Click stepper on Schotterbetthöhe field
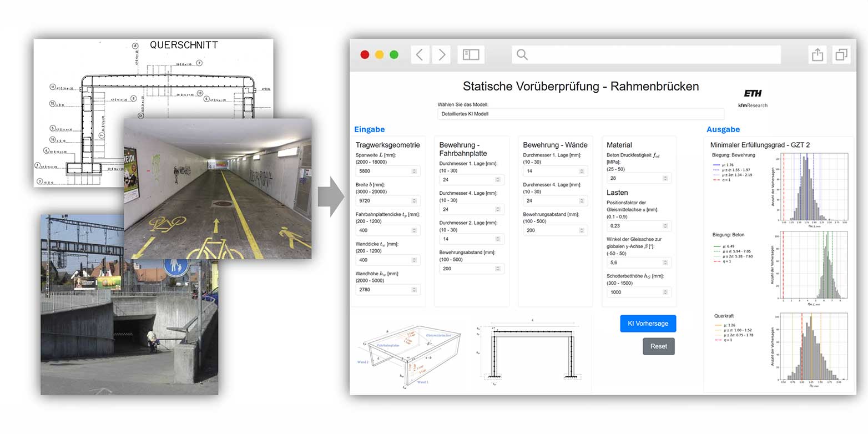The width and height of the screenshot is (868, 434). click(665, 292)
